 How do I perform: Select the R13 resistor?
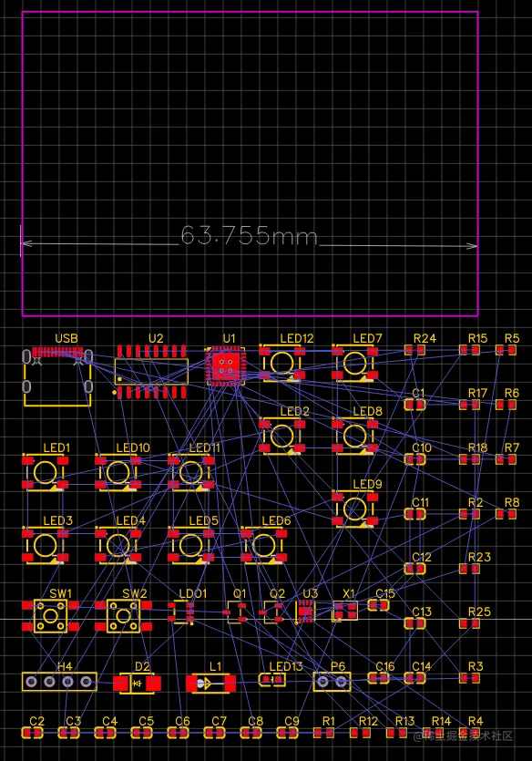click(x=396, y=733)
